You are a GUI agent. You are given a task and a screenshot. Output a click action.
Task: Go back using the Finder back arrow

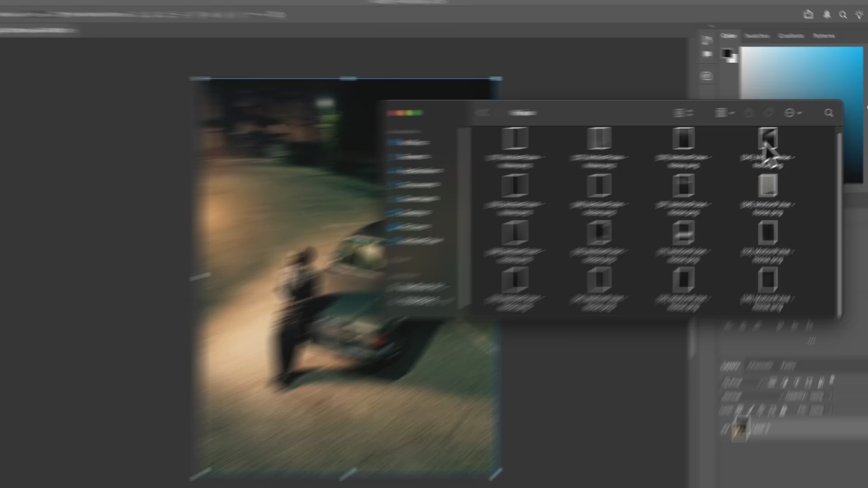(482, 113)
